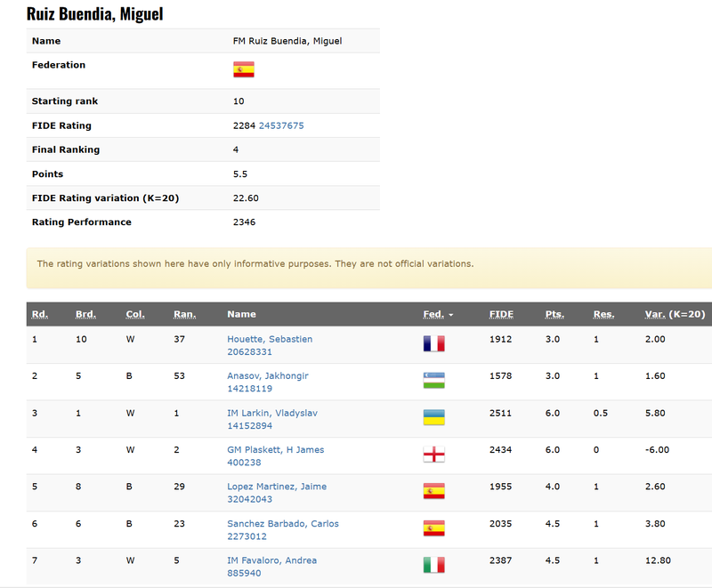
Task: Open GM Plaskett, H James profile
Action: pos(275,450)
